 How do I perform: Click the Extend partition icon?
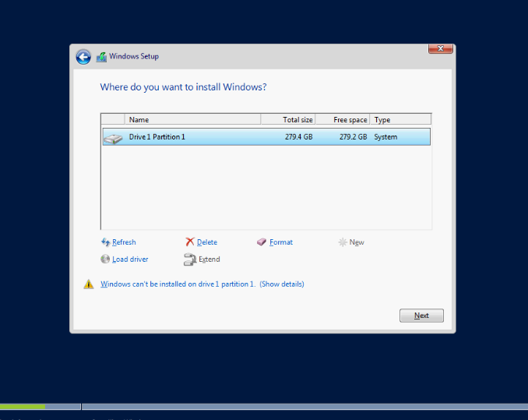(190, 259)
